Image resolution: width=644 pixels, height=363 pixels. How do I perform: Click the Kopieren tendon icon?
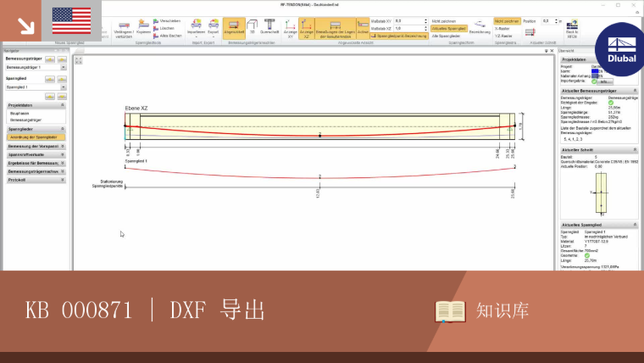tap(143, 27)
